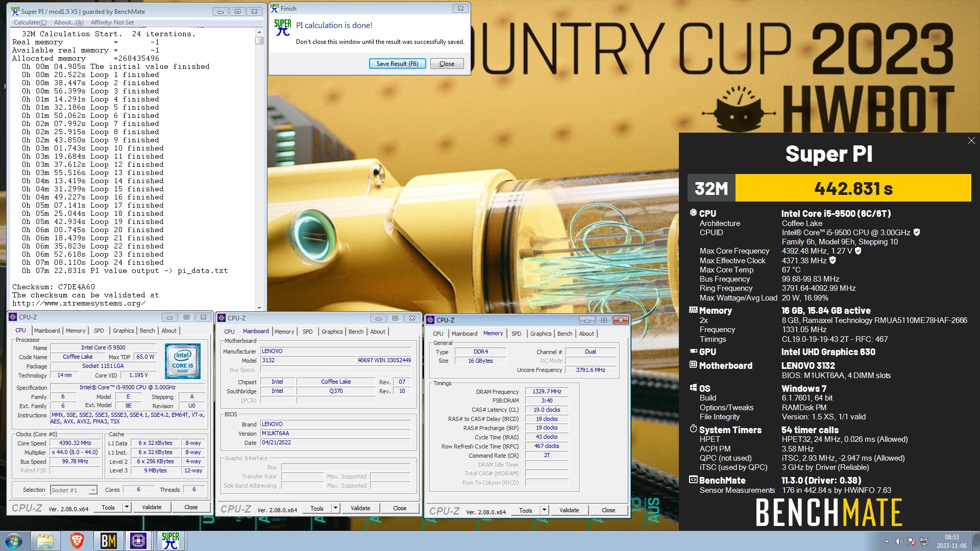The image size is (980, 551).
Task: Click Close in the Finish dialog
Action: tap(447, 64)
